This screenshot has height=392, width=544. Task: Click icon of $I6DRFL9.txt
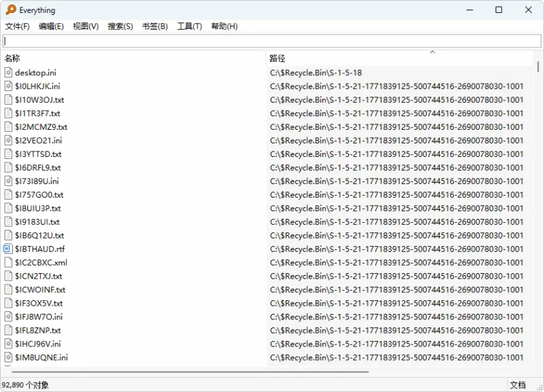coord(8,167)
